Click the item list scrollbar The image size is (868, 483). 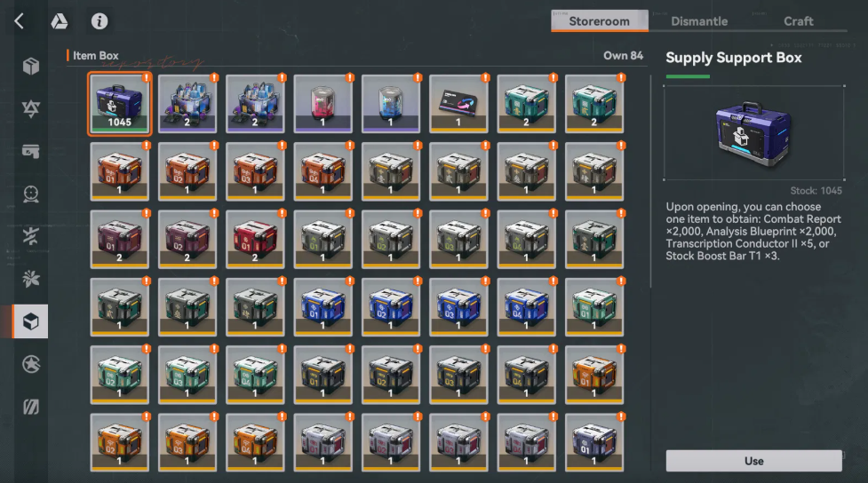[650, 181]
